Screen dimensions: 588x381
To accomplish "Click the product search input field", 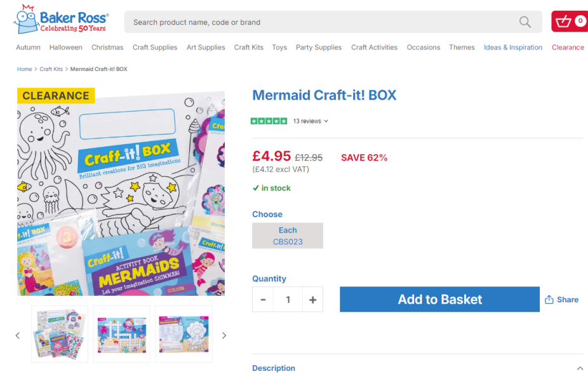I will pyautogui.click(x=317, y=22).
